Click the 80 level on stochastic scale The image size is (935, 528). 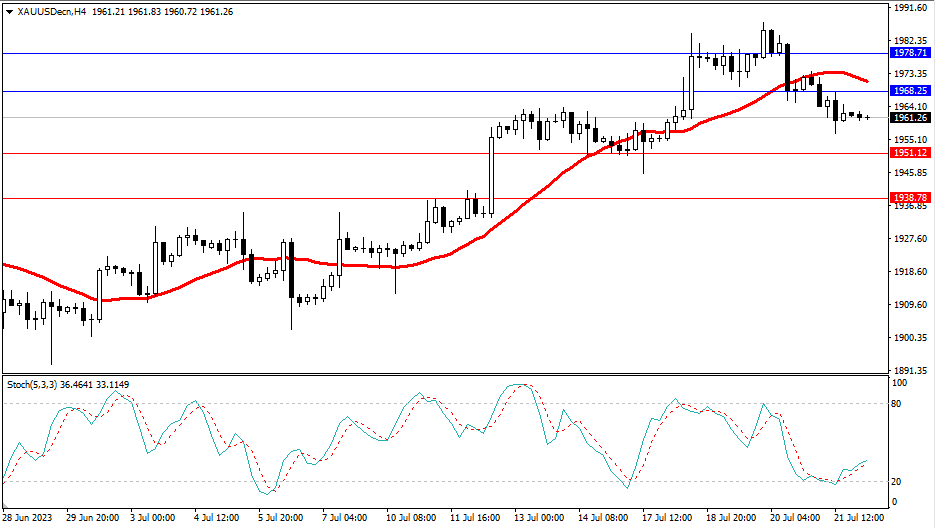pos(897,404)
